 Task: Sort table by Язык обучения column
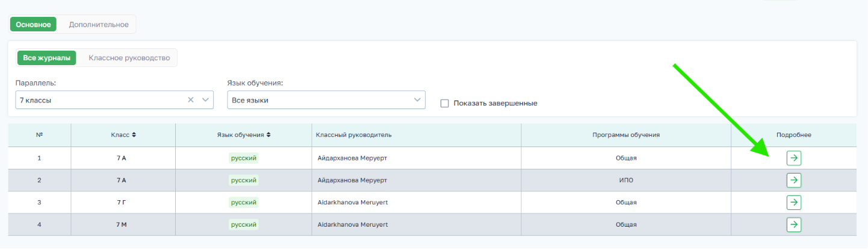pos(243,134)
